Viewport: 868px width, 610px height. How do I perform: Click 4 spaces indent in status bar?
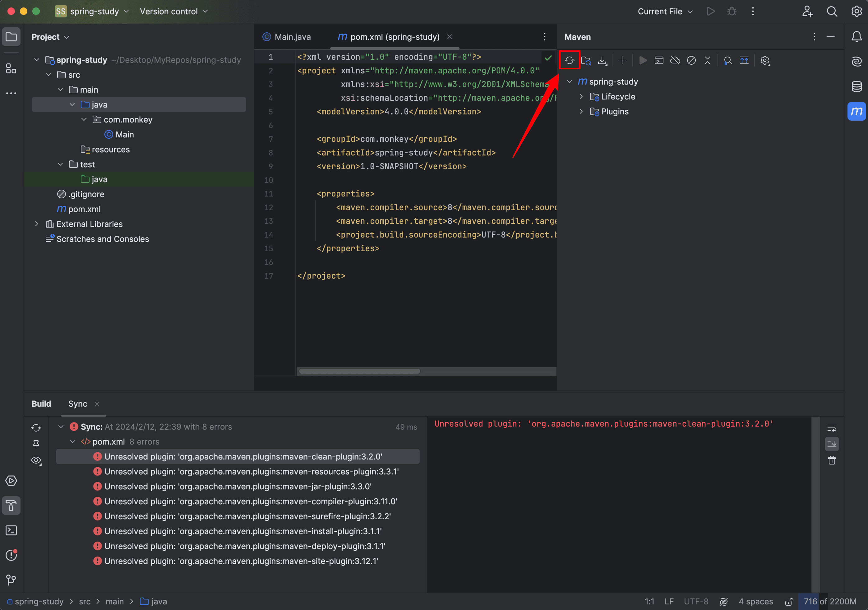(756, 602)
